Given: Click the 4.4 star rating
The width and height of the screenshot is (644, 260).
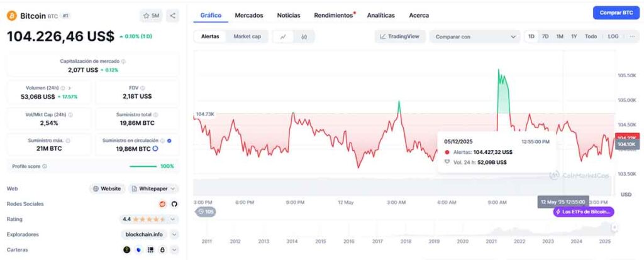Looking at the screenshot, I should point(144,219).
